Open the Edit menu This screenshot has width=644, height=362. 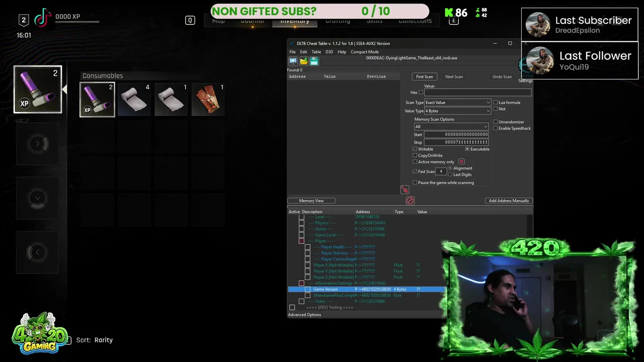click(303, 52)
